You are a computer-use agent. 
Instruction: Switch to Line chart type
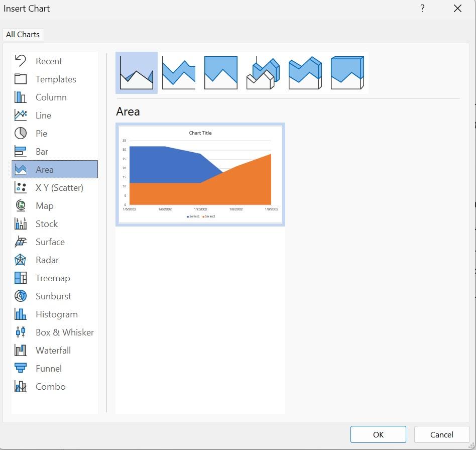43,116
